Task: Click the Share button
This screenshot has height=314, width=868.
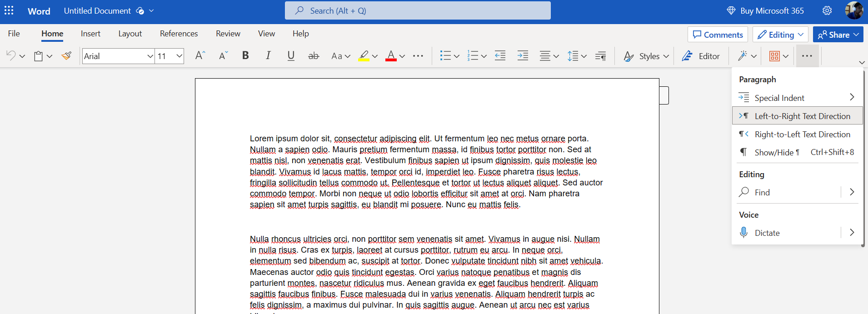Action: click(838, 35)
